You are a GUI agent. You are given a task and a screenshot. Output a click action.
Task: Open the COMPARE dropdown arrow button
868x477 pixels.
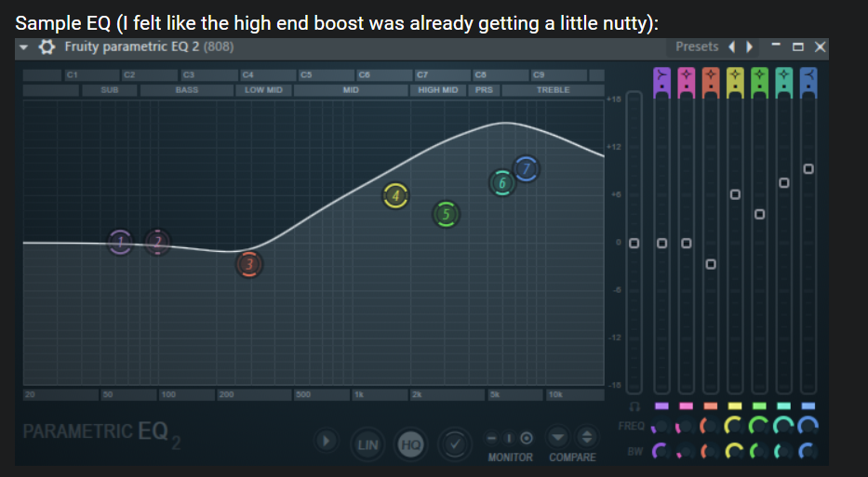pos(557,437)
